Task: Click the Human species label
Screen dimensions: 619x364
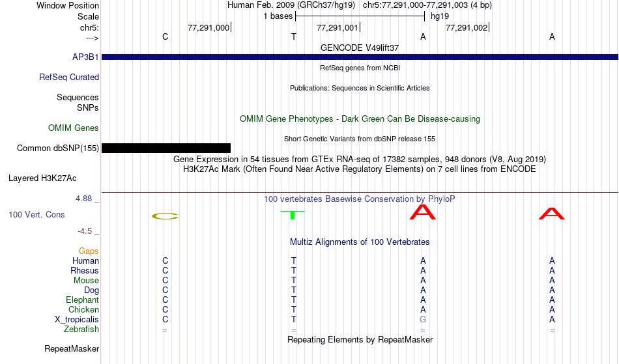Action: (x=85, y=260)
